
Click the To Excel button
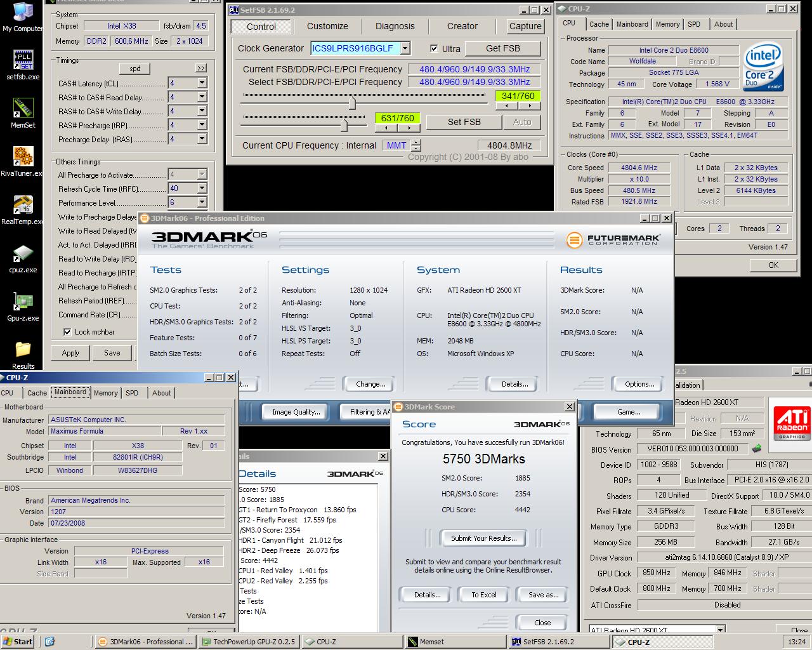(484, 595)
